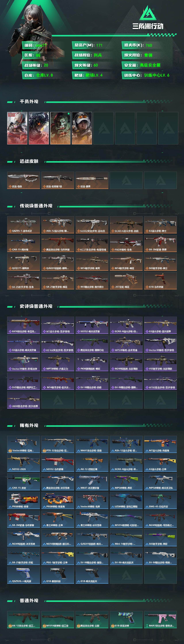The height and width of the screenshot is (644, 184).
Task: Pick the P90冲锋枪-信条 skin
Action: [x=126, y=243]
